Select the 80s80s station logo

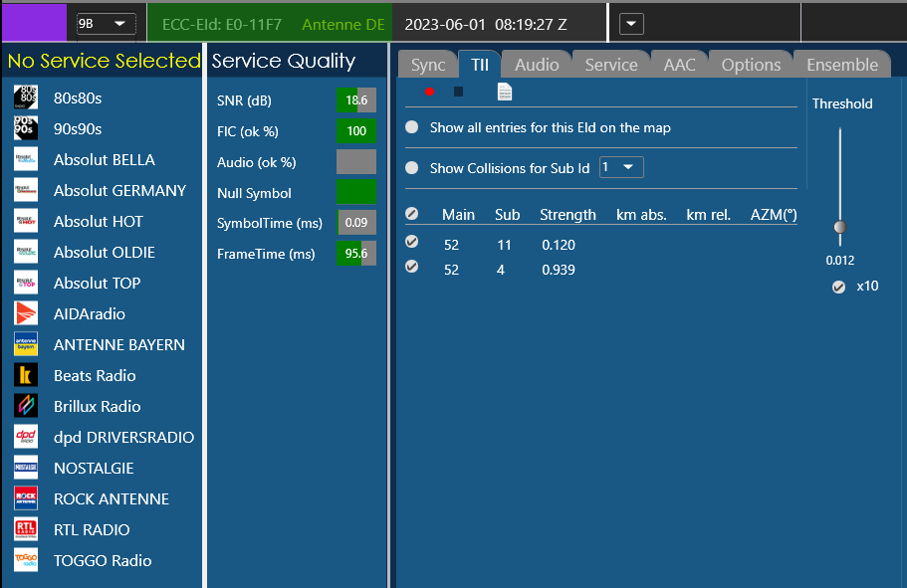(26, 98)
